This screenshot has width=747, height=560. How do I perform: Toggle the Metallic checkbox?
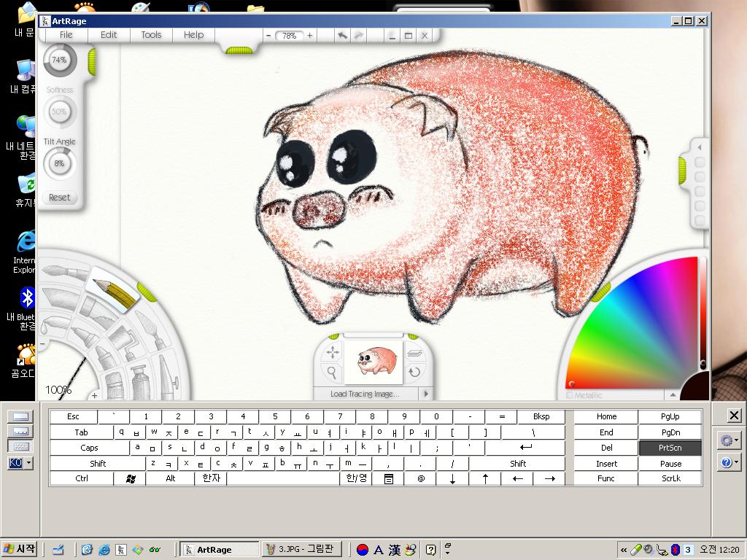570,395
